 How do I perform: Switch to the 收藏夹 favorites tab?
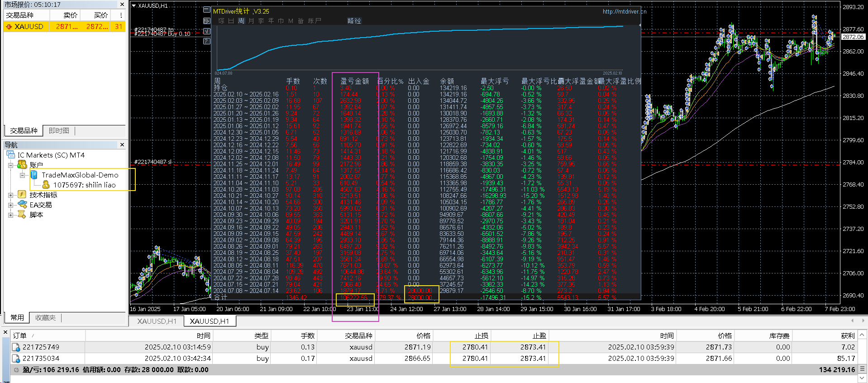point(45,317)
